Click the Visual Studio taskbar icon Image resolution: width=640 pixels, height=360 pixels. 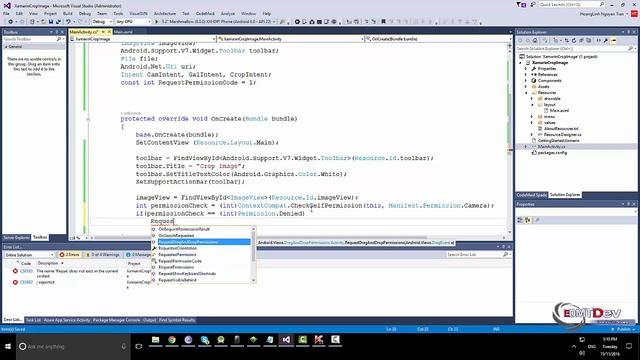[286, 340]
